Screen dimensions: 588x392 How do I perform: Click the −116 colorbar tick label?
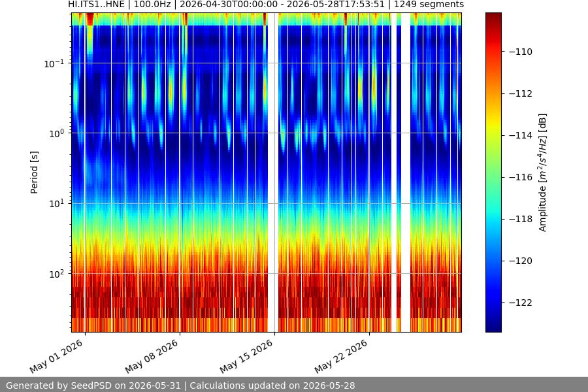521,177
